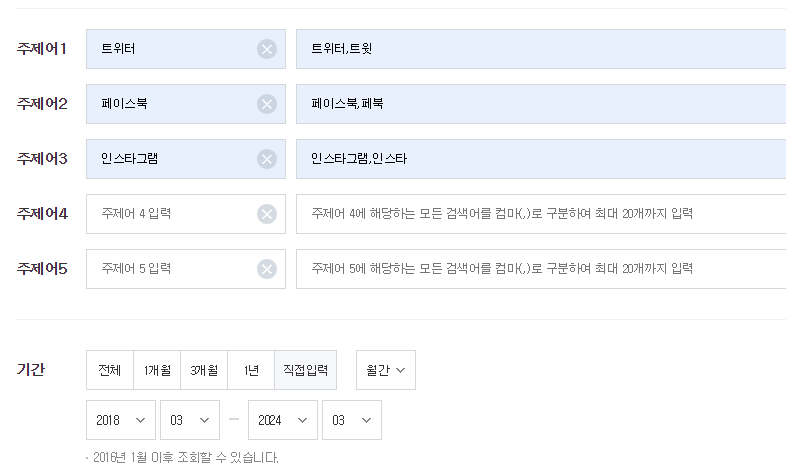The image size is (786, 474).
Task: Open the end year 2024 dropdown
Action: coord(282,420)
